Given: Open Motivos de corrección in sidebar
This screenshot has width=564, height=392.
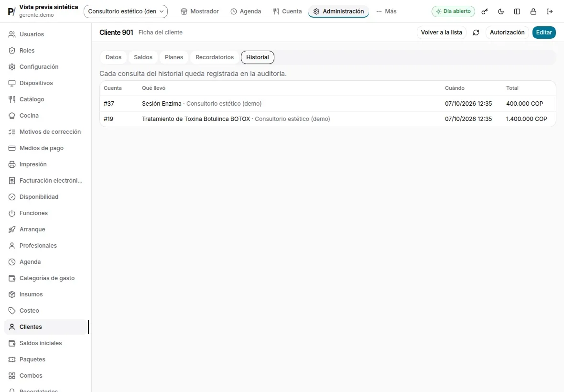Looking at the screenshot, I should click(x=46, y=132).
